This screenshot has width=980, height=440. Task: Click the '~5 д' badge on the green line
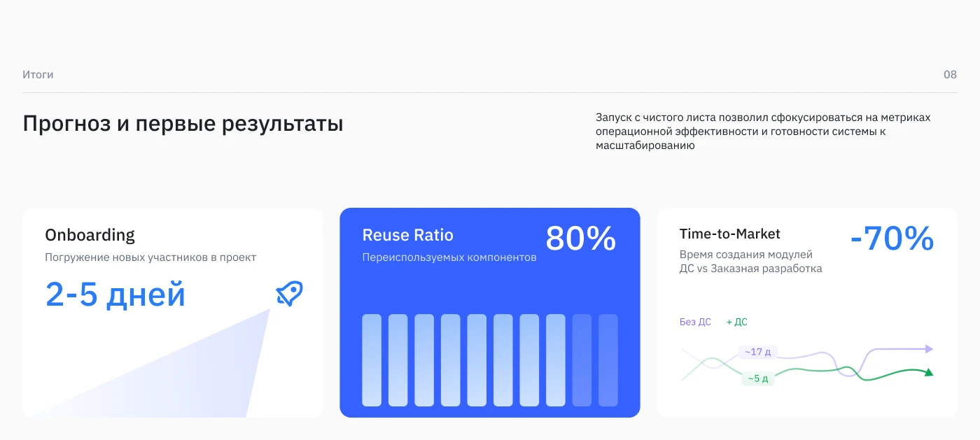pyautogui.click(x=757, y=378)
